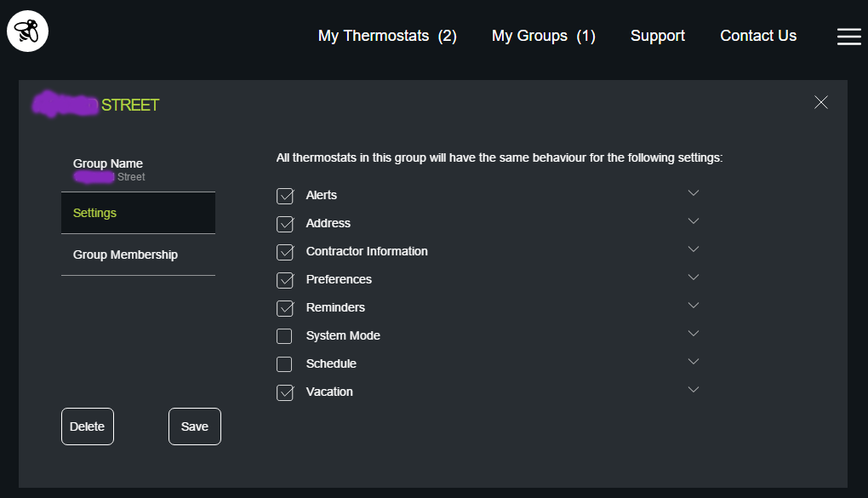
Task: Expand the Address section arrow
Action: click(694, 221)
